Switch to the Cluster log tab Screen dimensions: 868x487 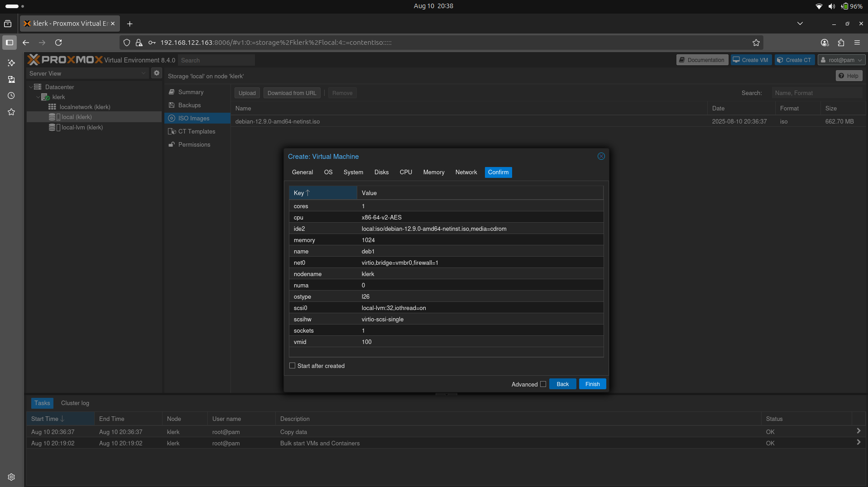click(75, 403)
